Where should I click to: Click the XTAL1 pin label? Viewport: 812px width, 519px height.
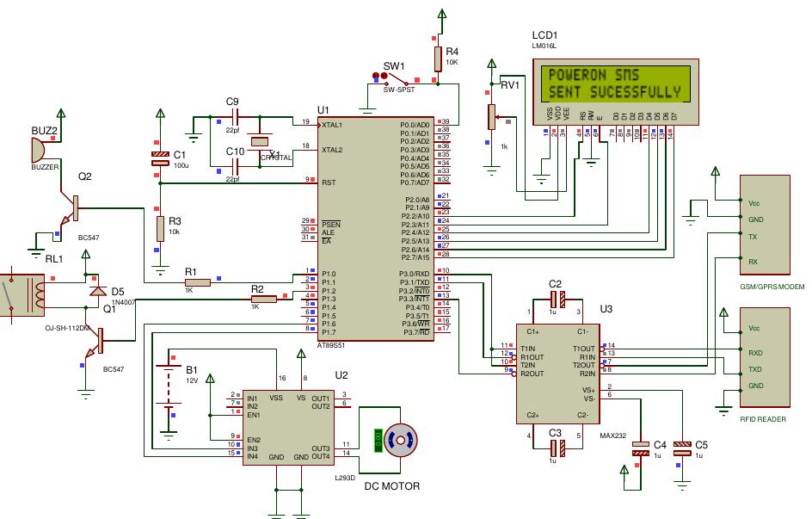point(332,125)
